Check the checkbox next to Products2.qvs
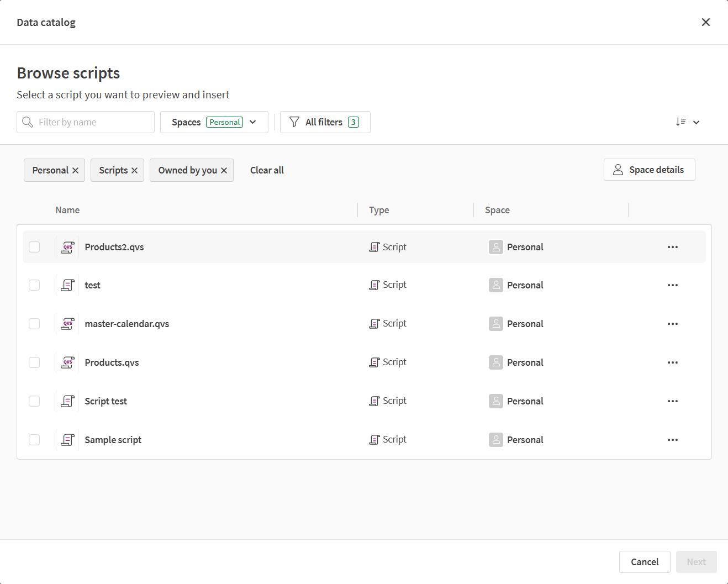The height and width of the screenshot is (584, 728). point(34,247)
